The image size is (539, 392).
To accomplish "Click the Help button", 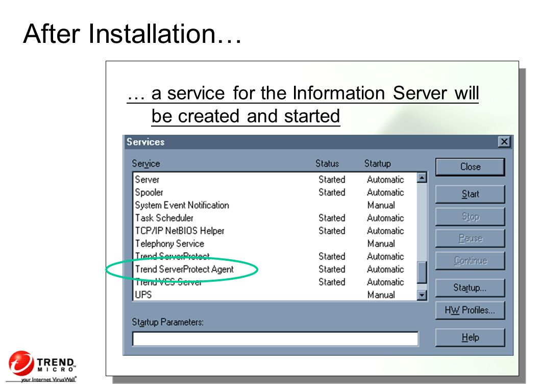I will coord(470,338).
